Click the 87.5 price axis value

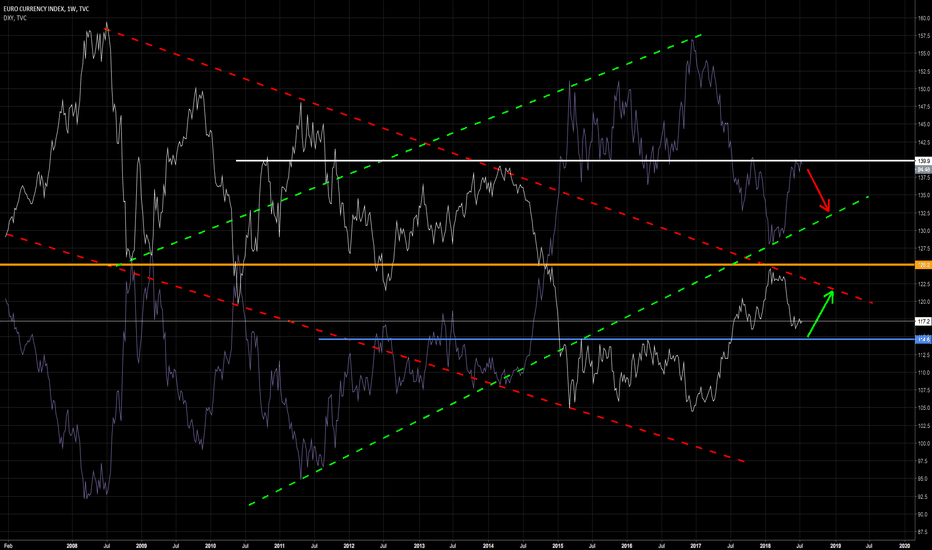tap(924, 532)
